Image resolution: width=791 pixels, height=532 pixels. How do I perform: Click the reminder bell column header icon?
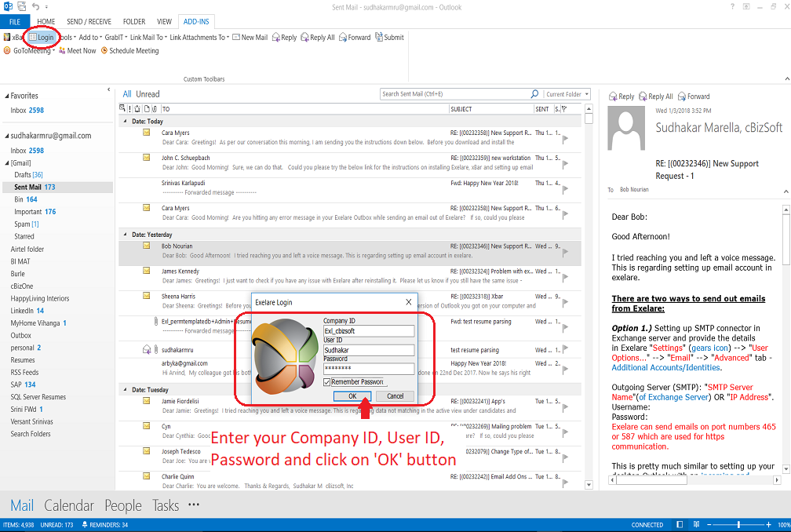pos(137,108)
